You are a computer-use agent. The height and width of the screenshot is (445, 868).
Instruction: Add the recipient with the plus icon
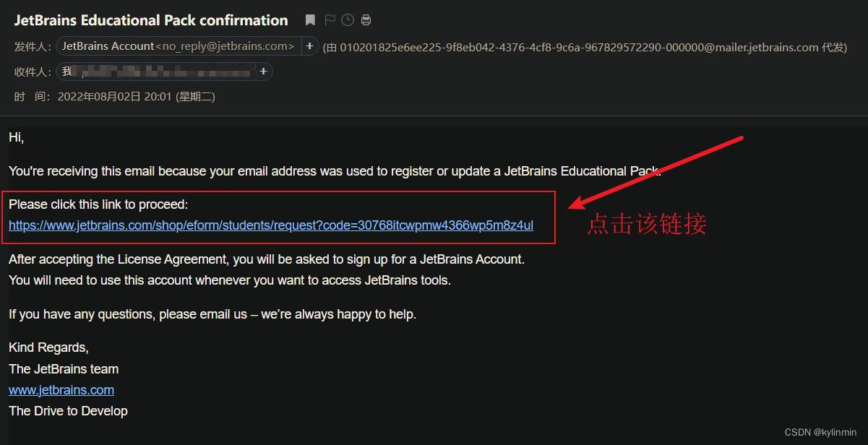263,72
